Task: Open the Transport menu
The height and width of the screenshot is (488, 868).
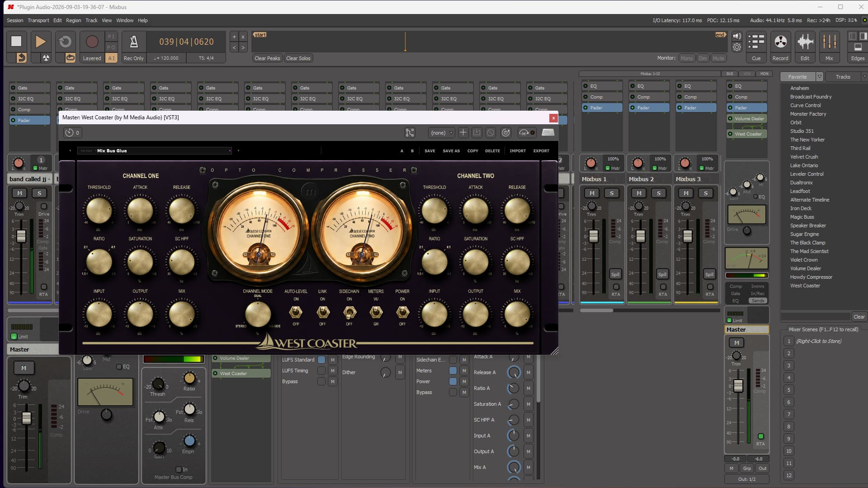Action: click(38, 20)
